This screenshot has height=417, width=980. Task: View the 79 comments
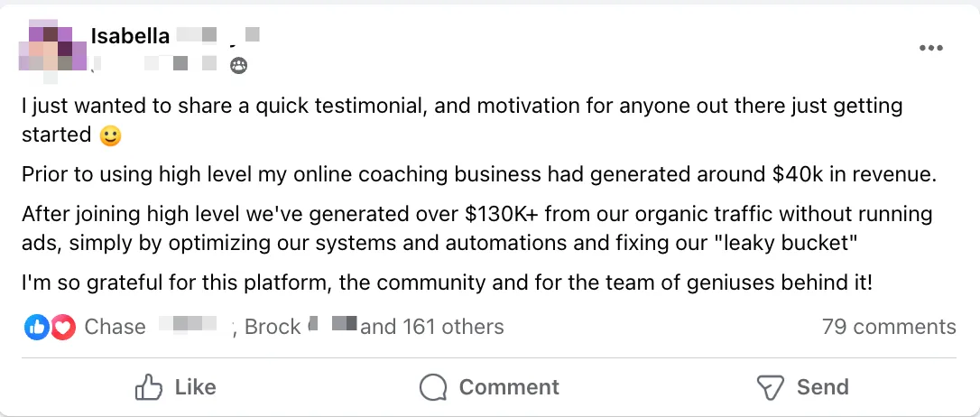point(888,327)
